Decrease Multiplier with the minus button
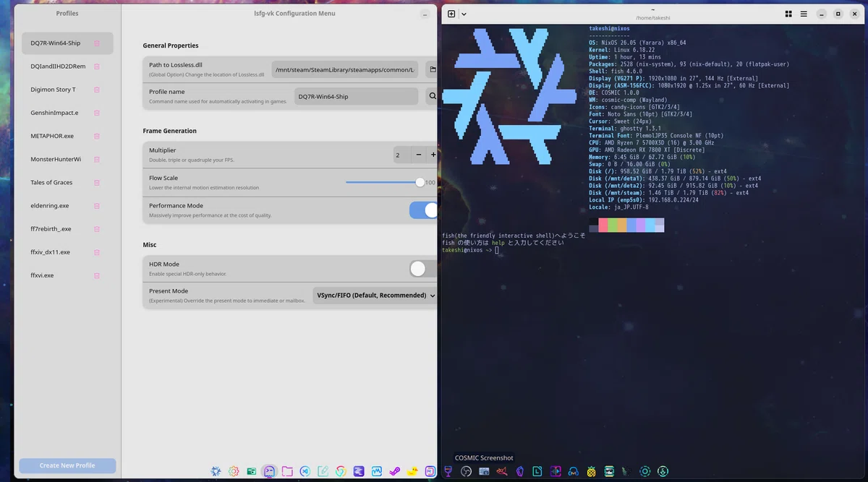Viewport: 868px width, 482px height. click(x=419, y=155)
